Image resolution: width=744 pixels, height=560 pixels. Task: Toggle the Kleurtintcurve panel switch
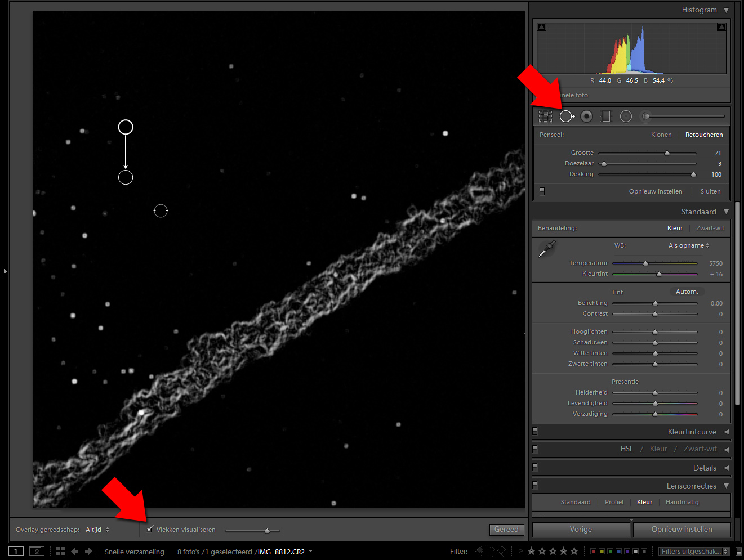coord(535,432)
